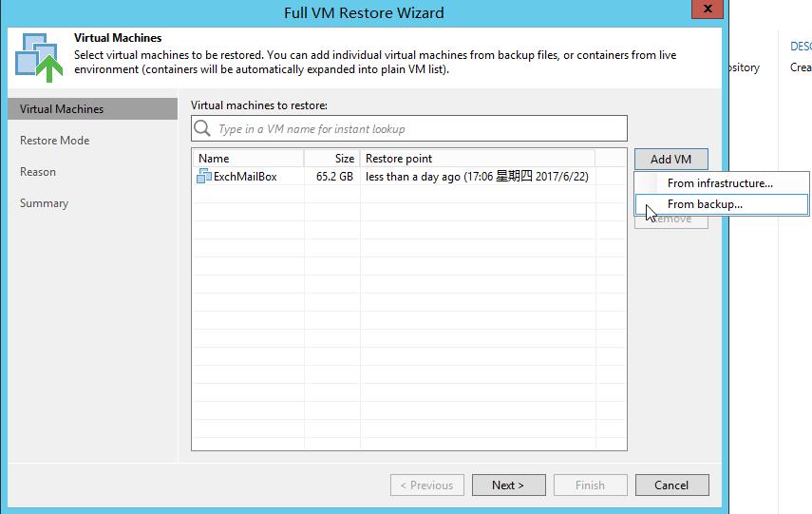Choose From infrastructure... menu entry
The height and width of the screenshot is (514, 812).
click(721, 183)
